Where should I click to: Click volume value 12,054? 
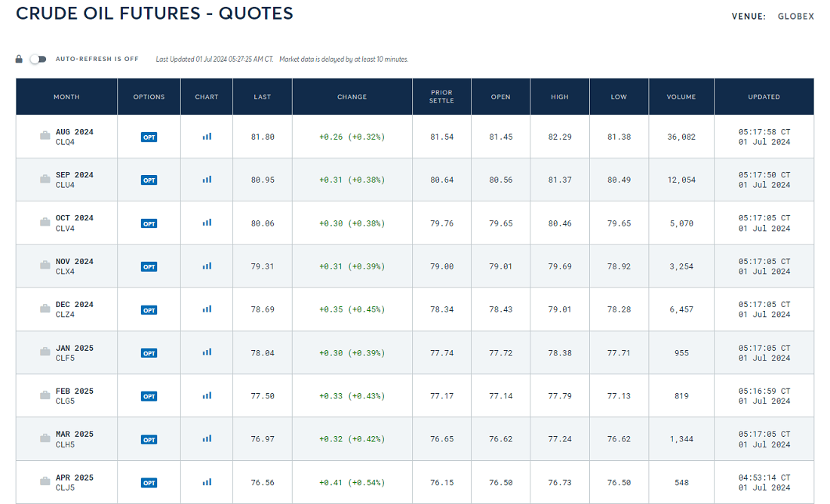pos(681,180)
